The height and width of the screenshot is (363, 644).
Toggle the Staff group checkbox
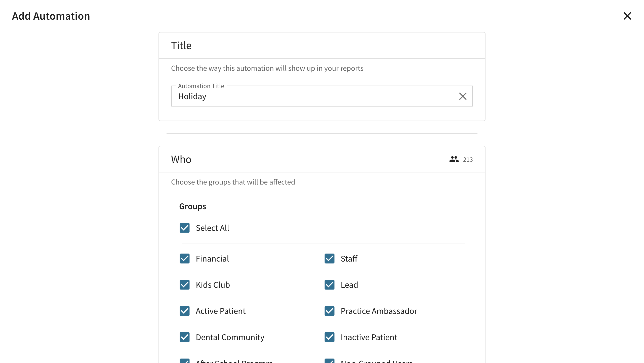click(330, 259)
